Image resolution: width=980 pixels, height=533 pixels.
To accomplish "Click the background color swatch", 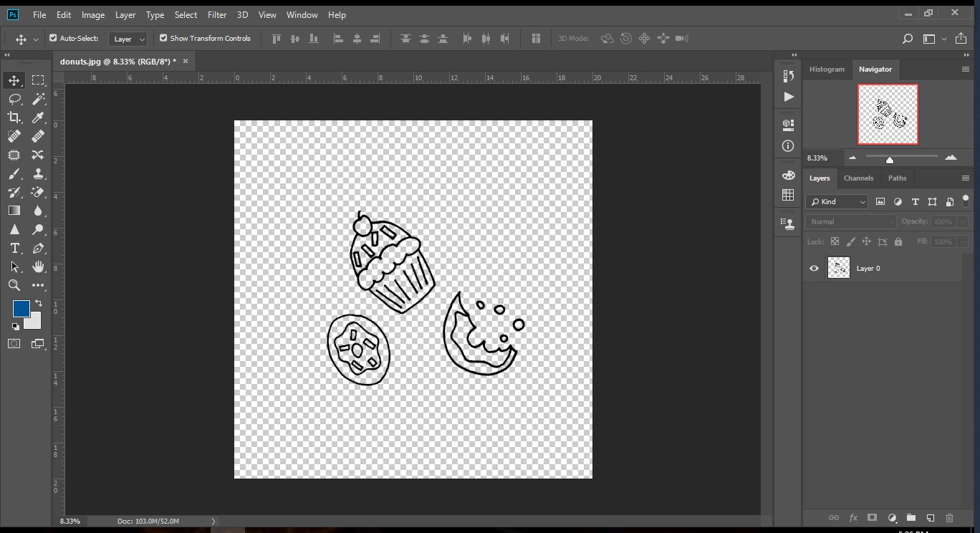I will (34, 322).
